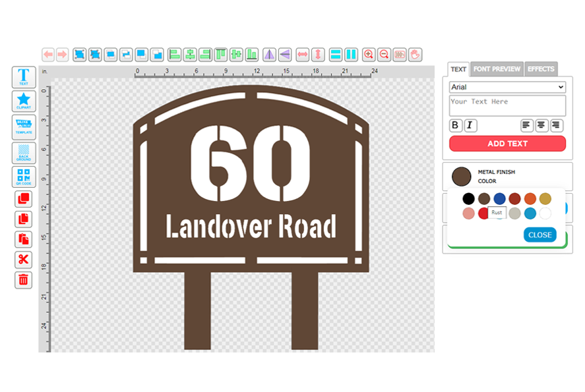
Task: Open the Clipart star tool
Action: coord(24,101)
